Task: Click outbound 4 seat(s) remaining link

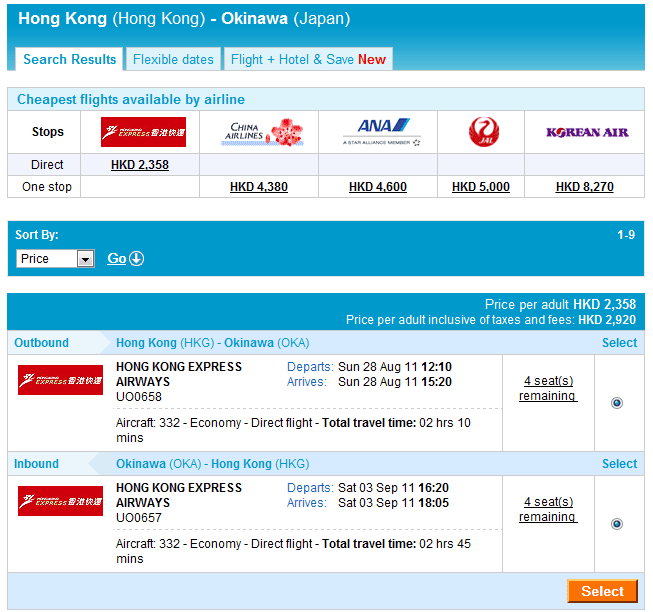Action: pyautogui.click(x=548, y=388)
